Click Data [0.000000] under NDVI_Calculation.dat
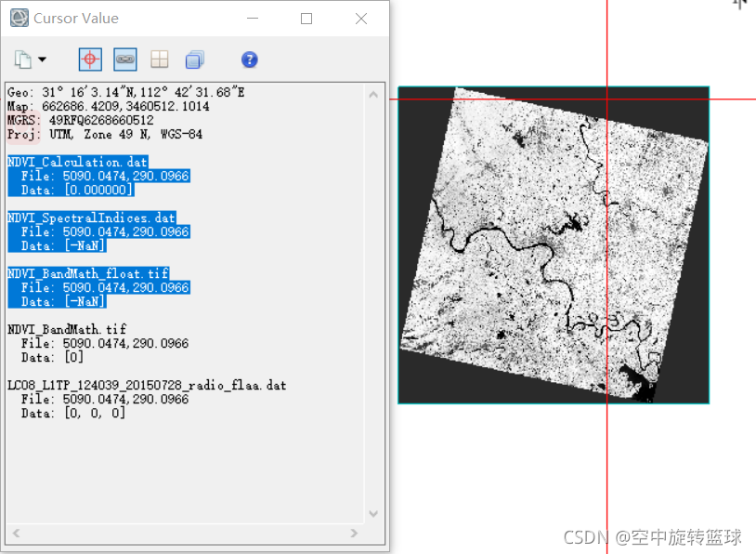This screenshot has height=554, width=756. click(77, 190)
